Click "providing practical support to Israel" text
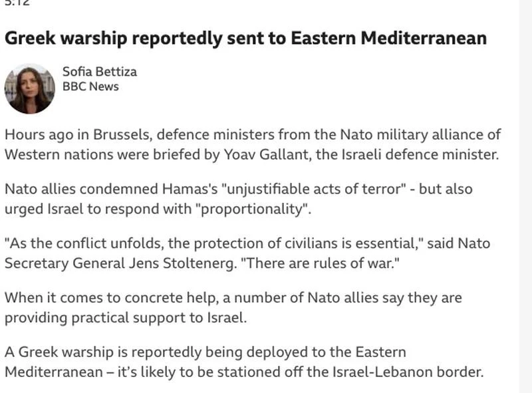This screenshot has width=532, height=393. tap(126, 317)
